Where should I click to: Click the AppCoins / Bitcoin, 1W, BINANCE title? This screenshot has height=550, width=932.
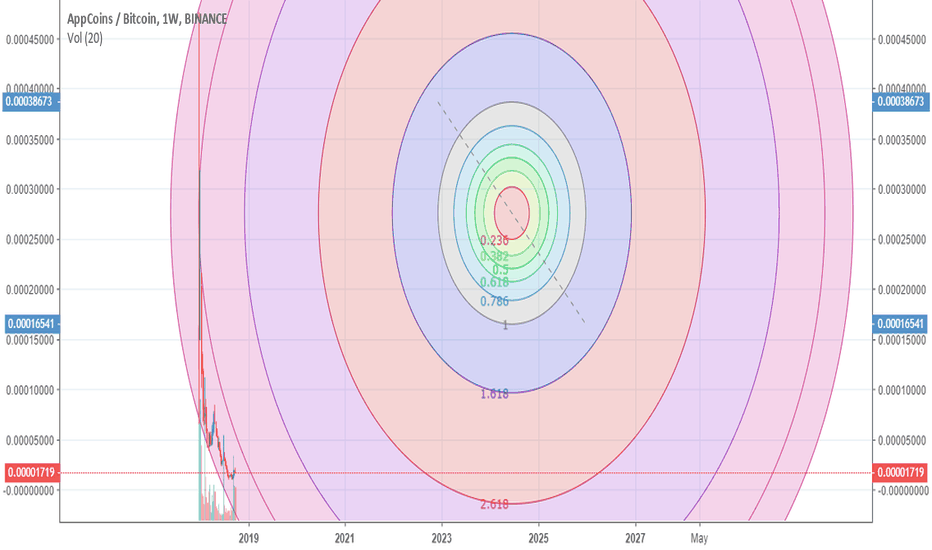[147, 19]
